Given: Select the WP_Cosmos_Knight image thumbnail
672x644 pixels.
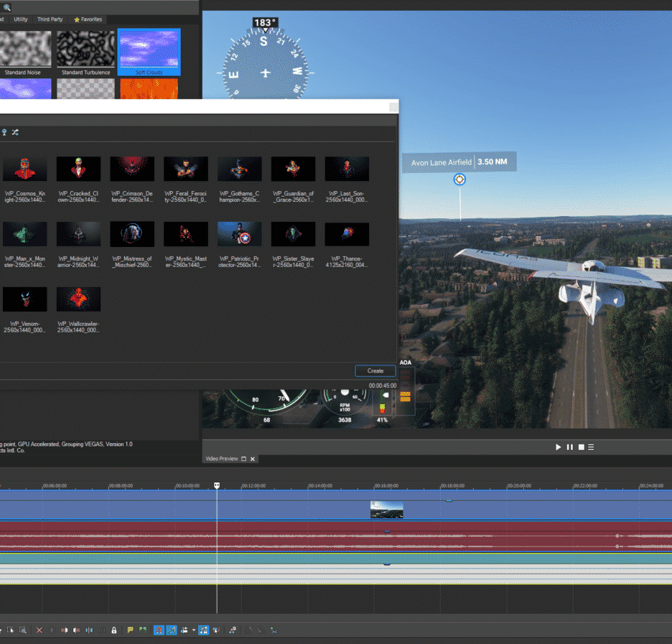Looking at the screenshot, I should pyautogui.click(x=25, y=169).
